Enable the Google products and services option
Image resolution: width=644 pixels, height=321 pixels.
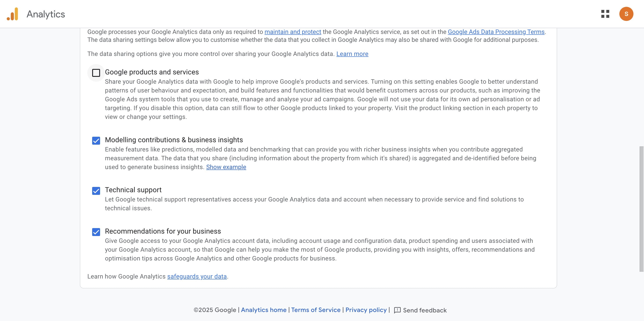(x=96, y=73)
